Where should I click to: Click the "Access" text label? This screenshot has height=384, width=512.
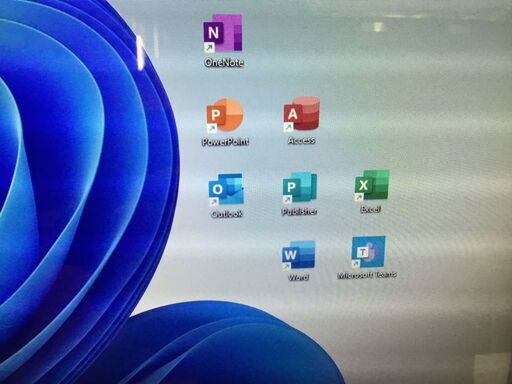pos(301,140)
